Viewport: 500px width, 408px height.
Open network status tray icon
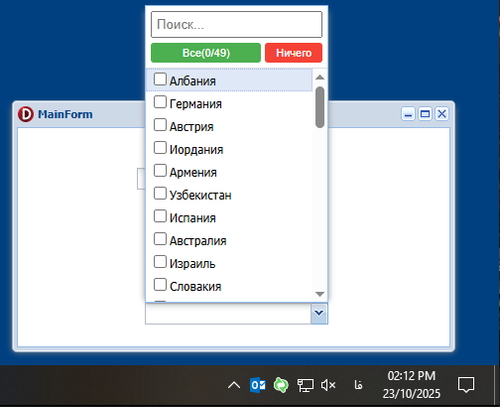coord(305,385)
